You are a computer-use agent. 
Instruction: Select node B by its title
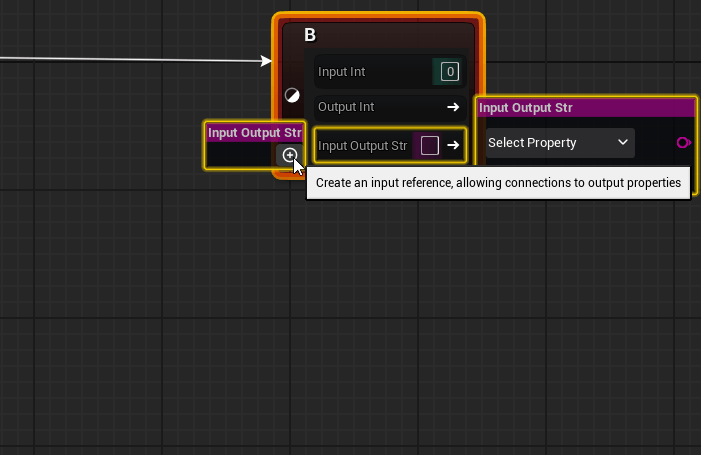[310, 36]
